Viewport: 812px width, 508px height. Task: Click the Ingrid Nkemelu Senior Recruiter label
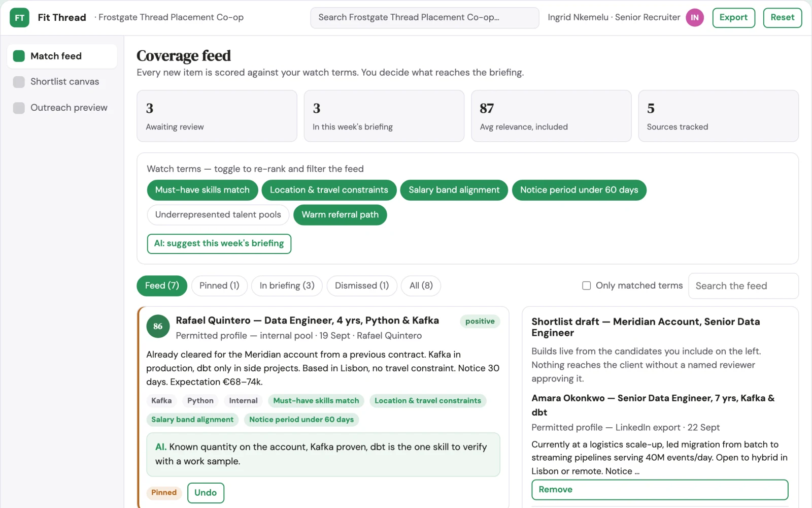pyautogui.click(x=614, y=18)
